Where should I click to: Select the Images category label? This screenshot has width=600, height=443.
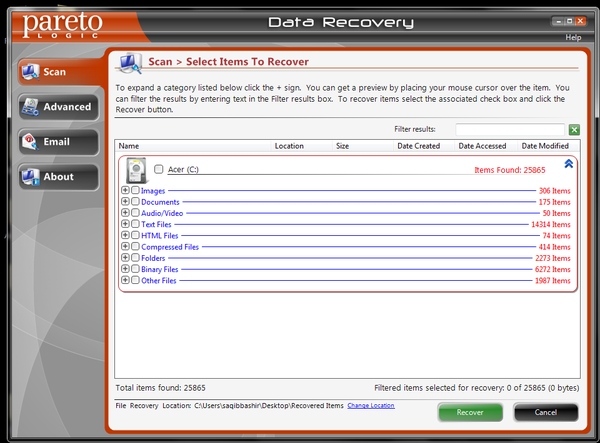(153, 191)
